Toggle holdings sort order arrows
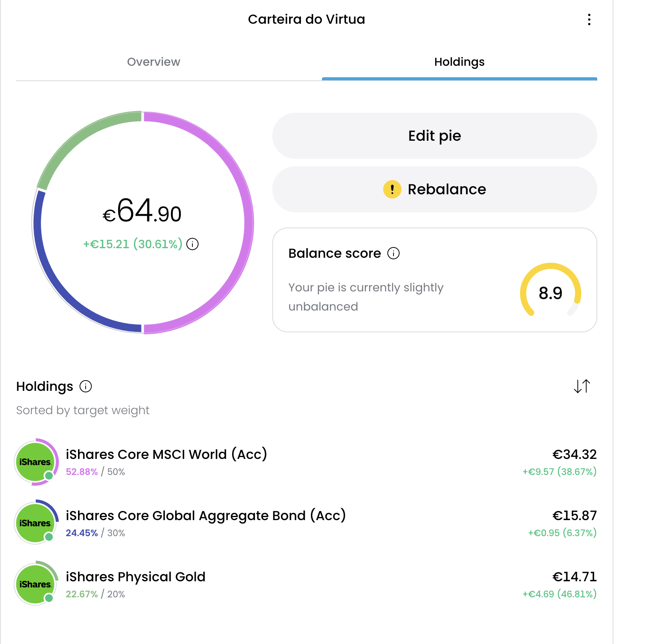Viewport: 647px width, 644px height. tap(582, 386)
